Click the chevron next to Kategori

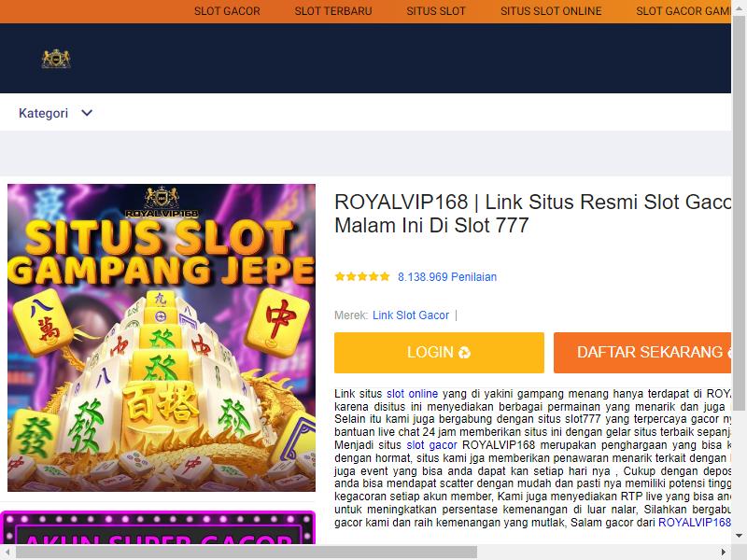87,113
